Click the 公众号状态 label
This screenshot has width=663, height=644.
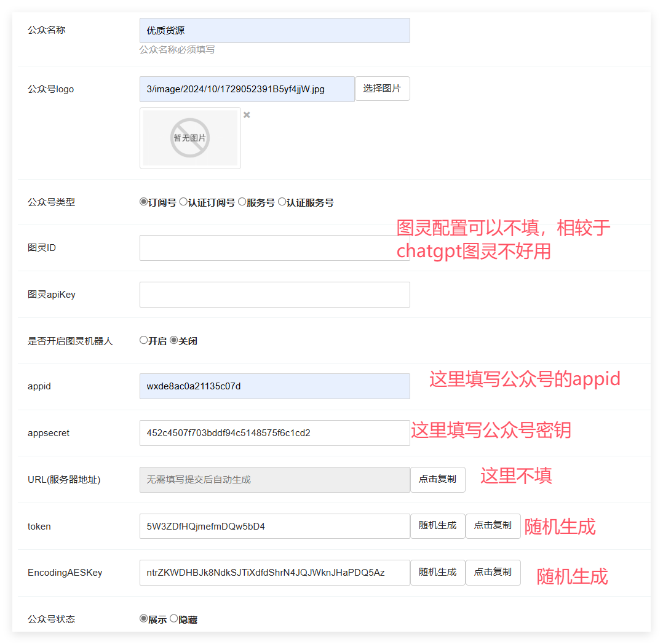[x=51, y=619]
